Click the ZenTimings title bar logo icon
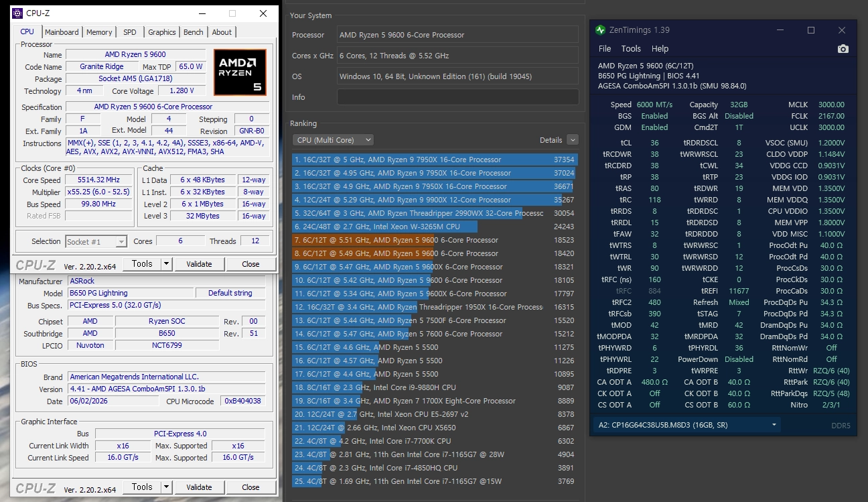Screen dimensions: 868x502 [600, 30]
